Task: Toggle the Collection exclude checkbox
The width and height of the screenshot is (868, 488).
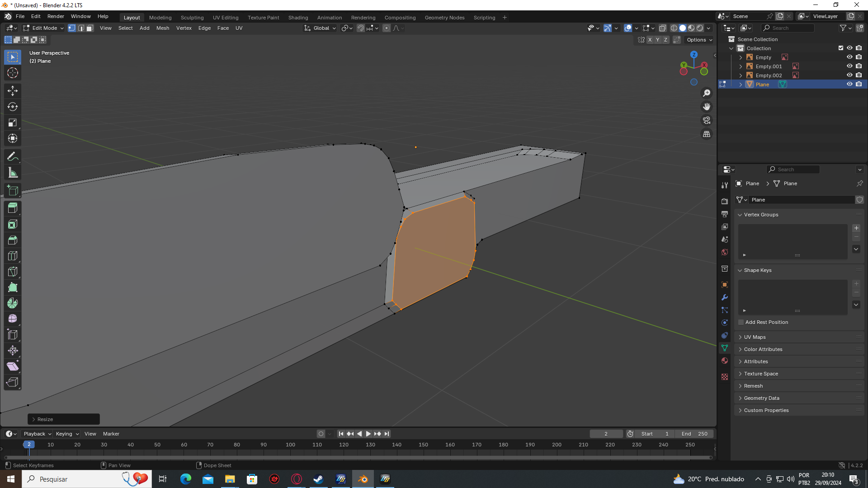Action: click(x=841, y=48)
